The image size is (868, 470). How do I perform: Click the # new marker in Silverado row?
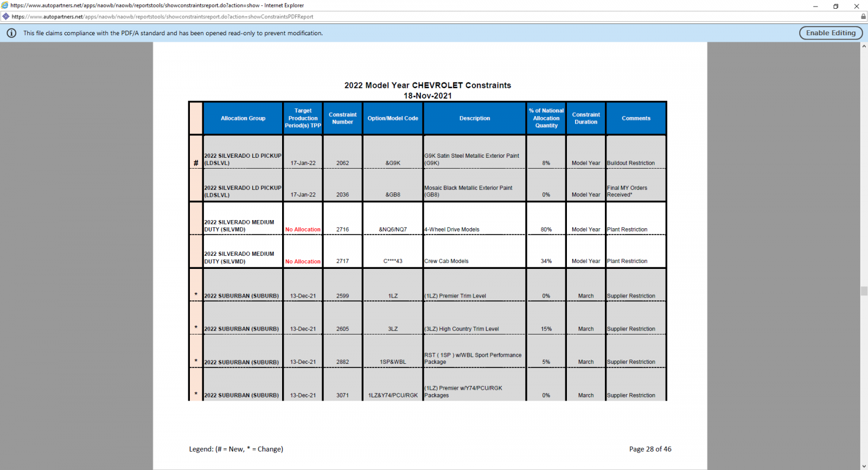(x=196, y=163)
